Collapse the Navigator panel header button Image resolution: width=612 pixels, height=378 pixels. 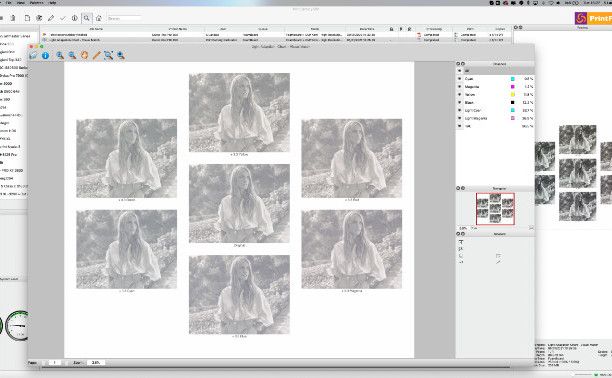tap(458, 188)
